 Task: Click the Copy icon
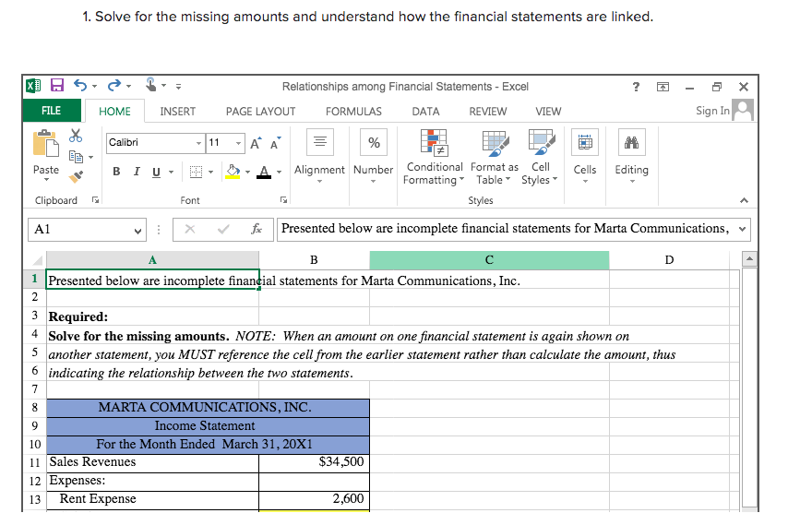pyautogui.click(x=76, y=156)
